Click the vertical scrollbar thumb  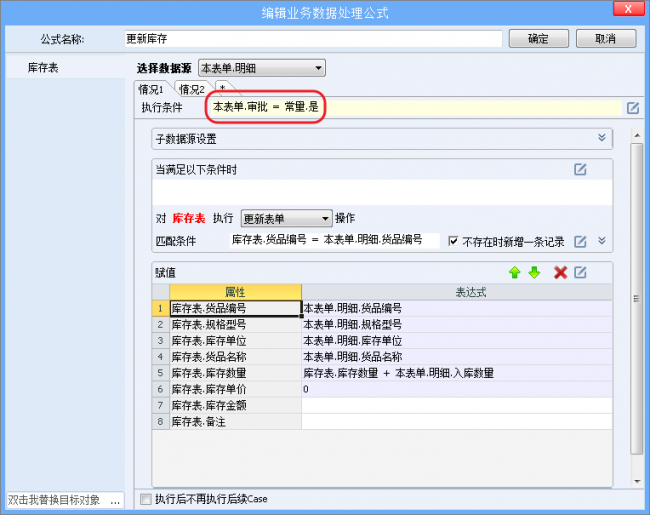[637, 299]
